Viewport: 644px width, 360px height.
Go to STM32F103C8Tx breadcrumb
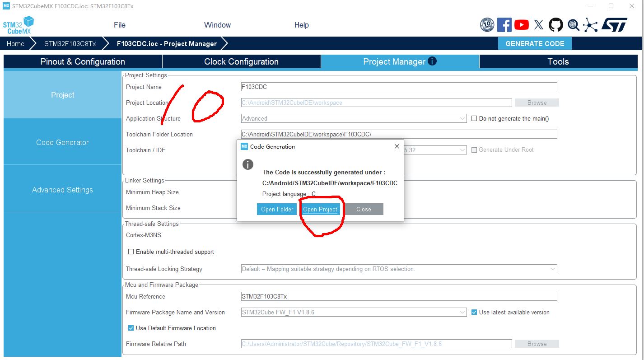coord(70,44)
